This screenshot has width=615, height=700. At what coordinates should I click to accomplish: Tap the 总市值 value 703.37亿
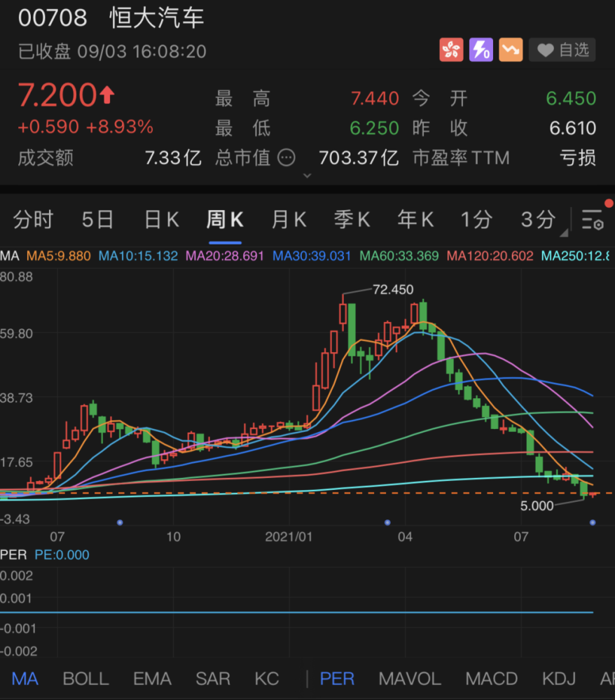(359, 157)
